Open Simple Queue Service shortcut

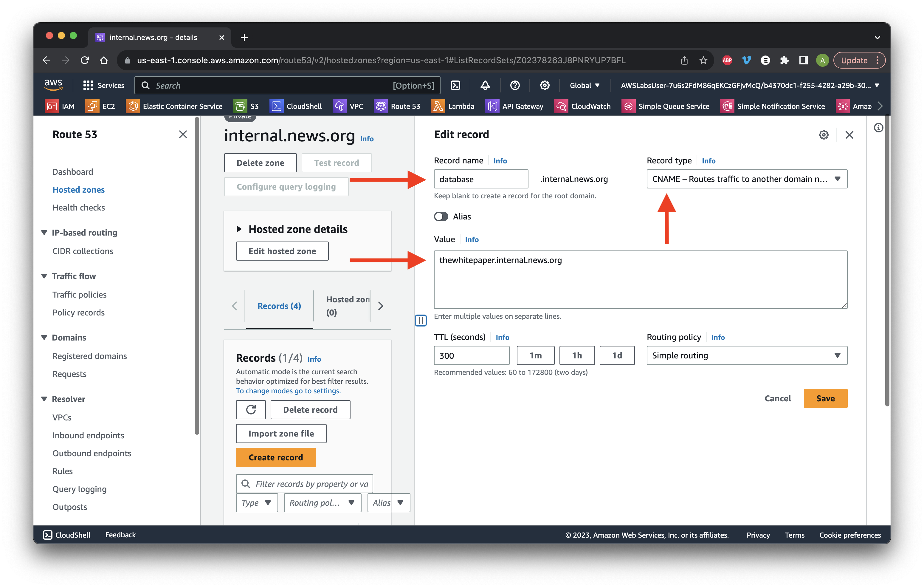665,106
